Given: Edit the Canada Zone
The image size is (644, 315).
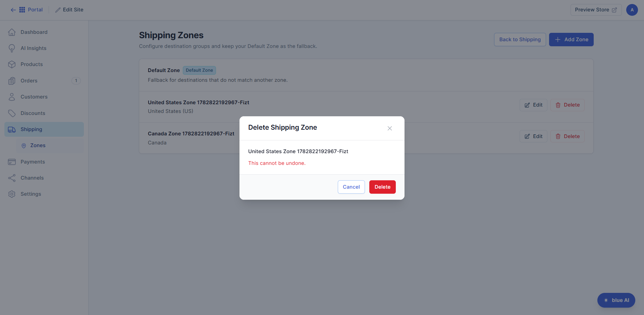Looking at the screenshot, I should [533, 136].
